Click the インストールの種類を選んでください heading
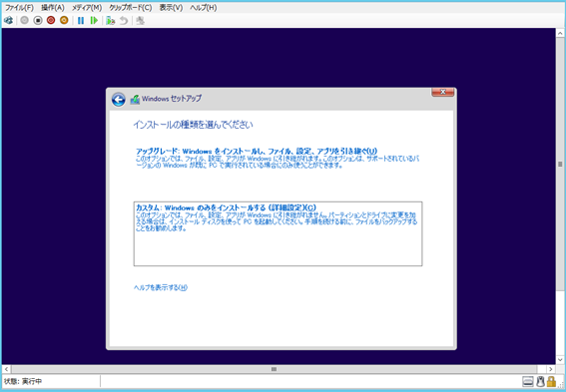Image resolution: width=566 pixels, height=392 pixels. [193, 125]
